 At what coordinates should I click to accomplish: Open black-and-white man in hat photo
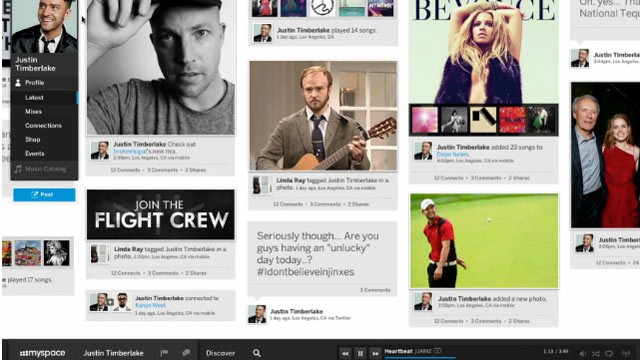pos(160,67)
